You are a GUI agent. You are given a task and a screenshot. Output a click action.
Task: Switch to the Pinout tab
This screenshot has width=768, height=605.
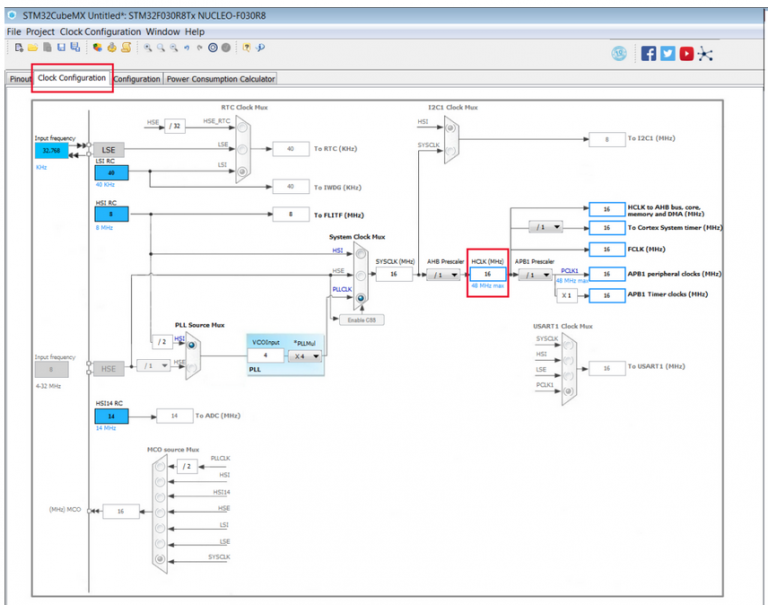20,79
